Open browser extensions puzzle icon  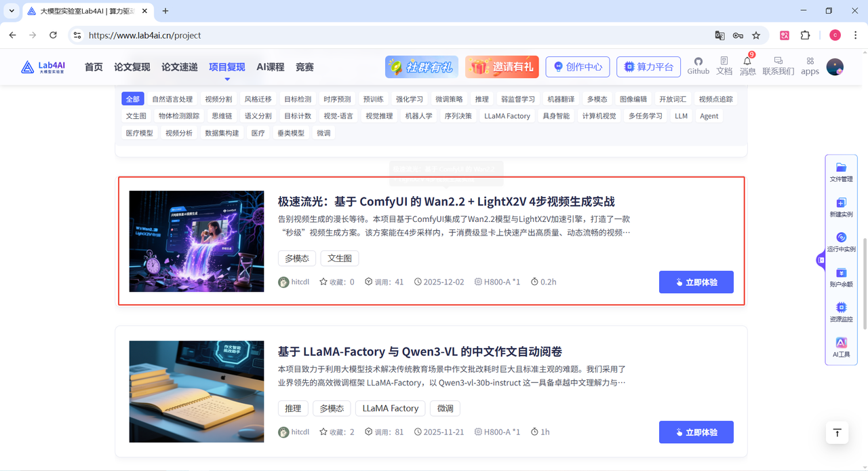(806, 35)
